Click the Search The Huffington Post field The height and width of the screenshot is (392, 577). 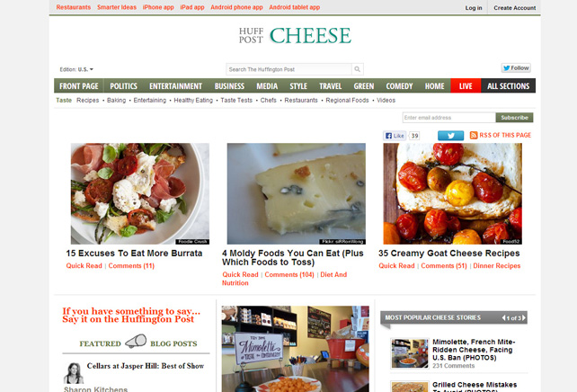pos(288,69)
